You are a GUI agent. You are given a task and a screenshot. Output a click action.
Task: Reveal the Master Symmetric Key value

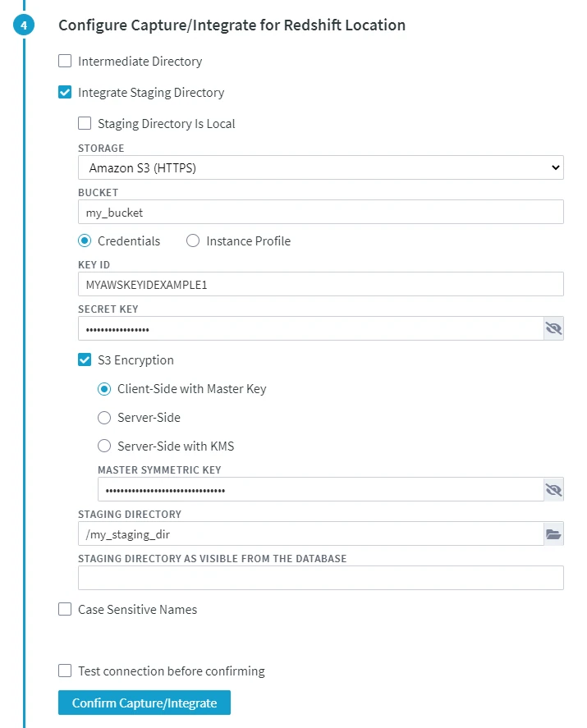tap(553, 489)
